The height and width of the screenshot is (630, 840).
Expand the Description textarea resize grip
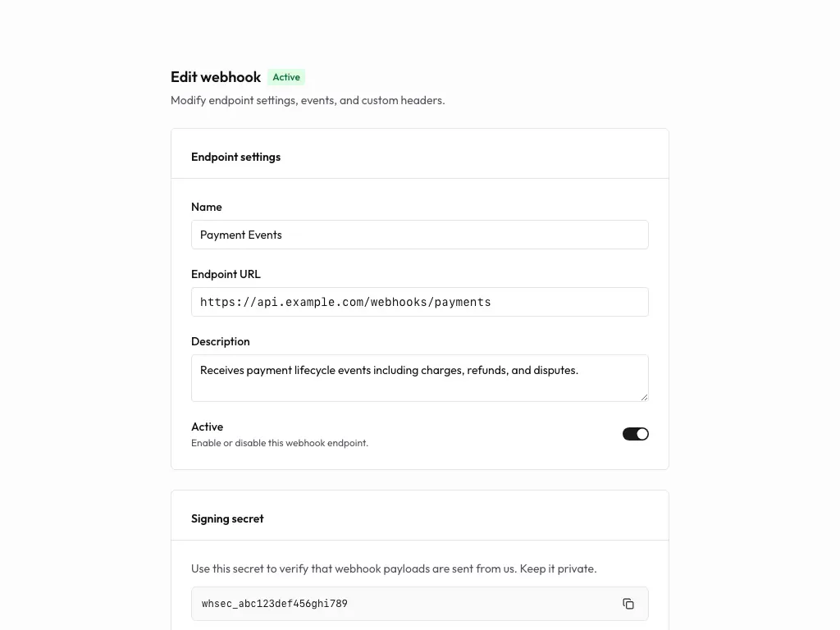pyautogui.click(x=644, y=396)
